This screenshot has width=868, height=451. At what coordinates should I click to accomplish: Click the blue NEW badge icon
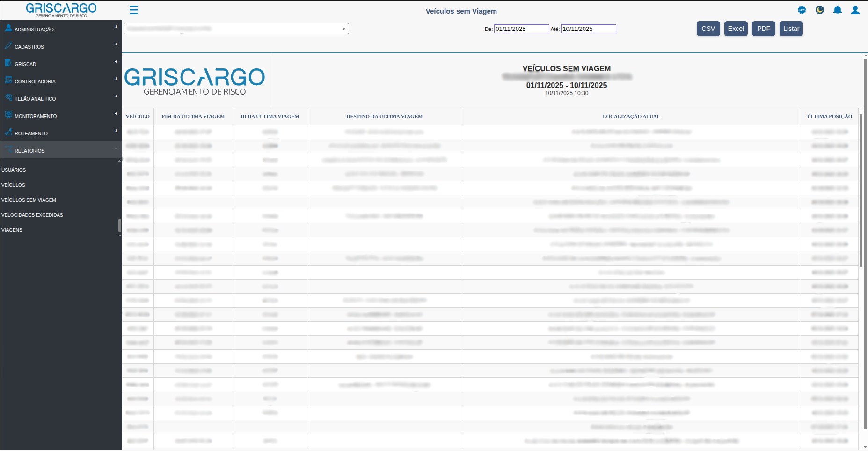pyautogui.click(x=802, y=10)
